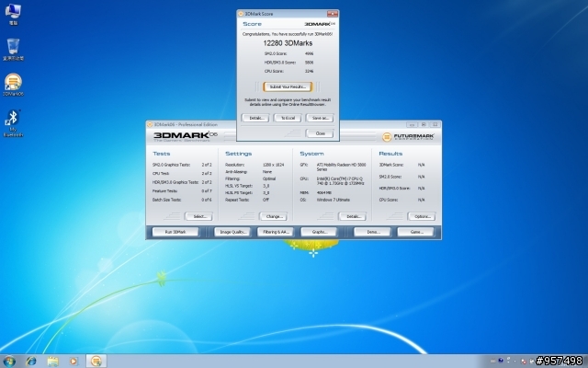
Task: Open Filtering & AA tool
Action: tap(276, 232)
